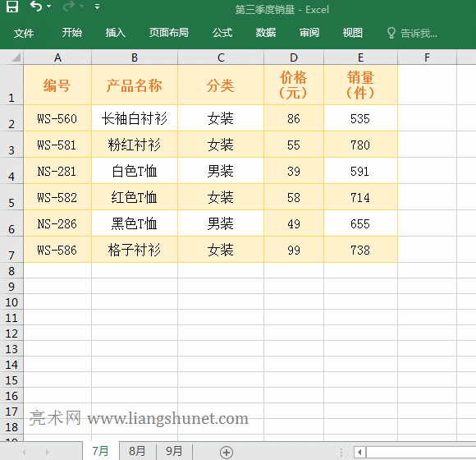
Task: Select cell containing WS-586
Action: pos(57,250)
